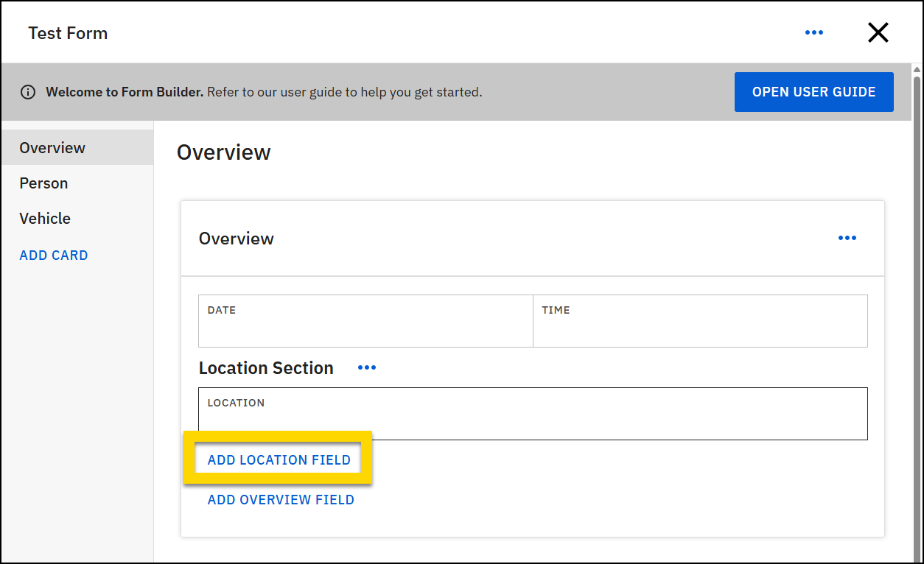Image resolution: width=924 pixels, height=564 pixels.
Task: Close the form builder with the X
Action: [x=878, y=32]
